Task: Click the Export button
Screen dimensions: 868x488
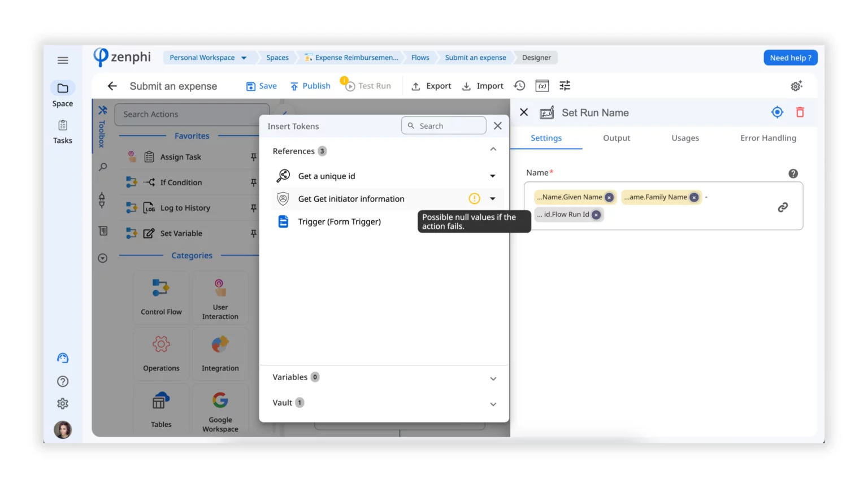Action: point(431,86)
